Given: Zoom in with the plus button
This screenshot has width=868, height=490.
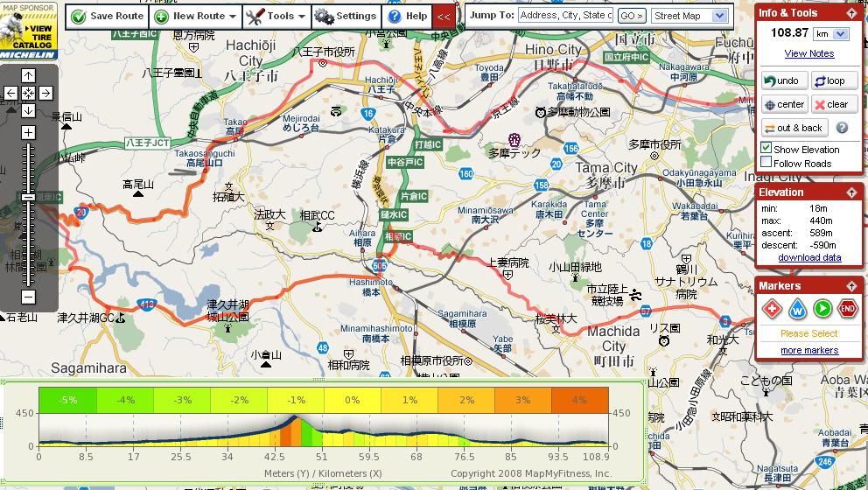Looking at the screenshot, I should (28, 132).
